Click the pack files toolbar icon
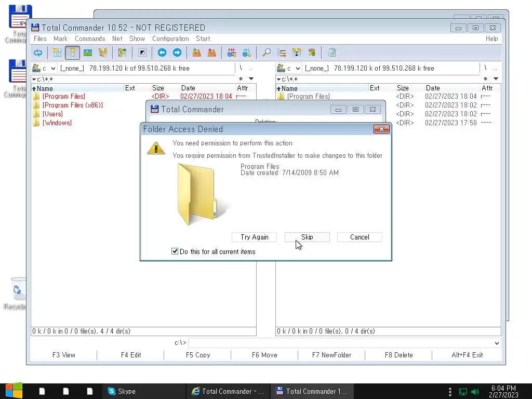The image size is (532, 399). 196,52
